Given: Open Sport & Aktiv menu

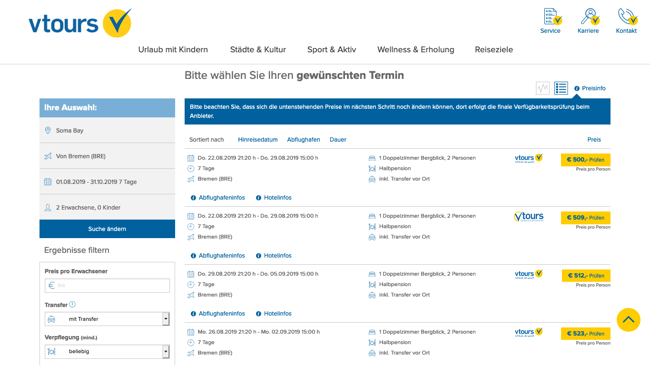Looking at the screenshot, I should (x=332, y=49).
